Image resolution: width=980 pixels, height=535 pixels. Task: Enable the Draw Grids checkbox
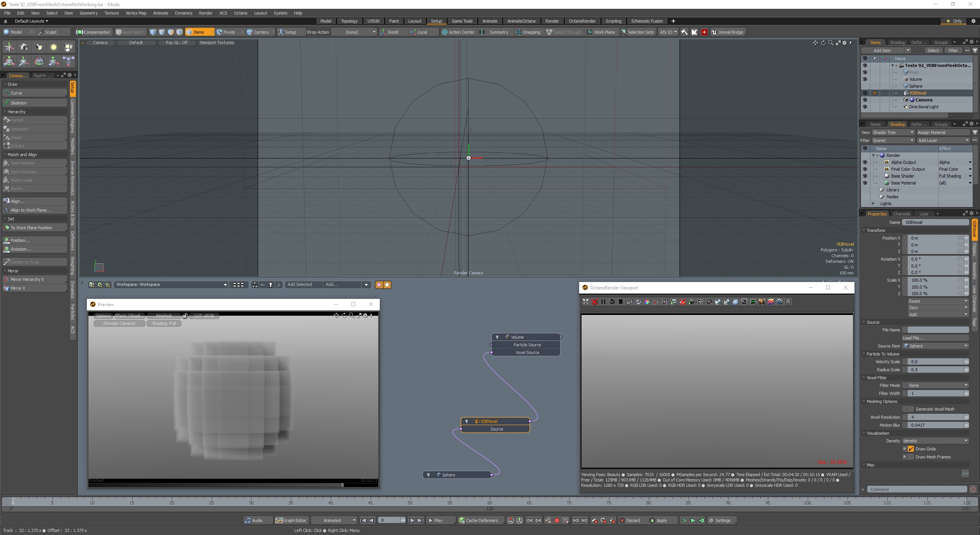point(911,449)
